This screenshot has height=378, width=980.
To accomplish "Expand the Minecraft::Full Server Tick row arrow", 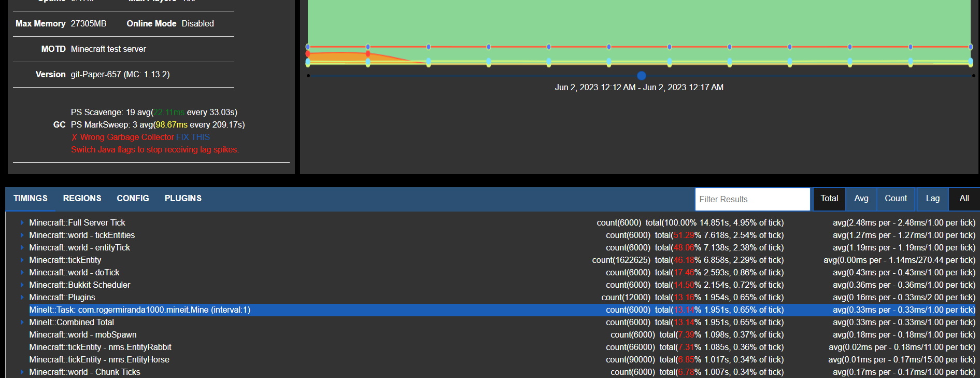I will point(22,222).
